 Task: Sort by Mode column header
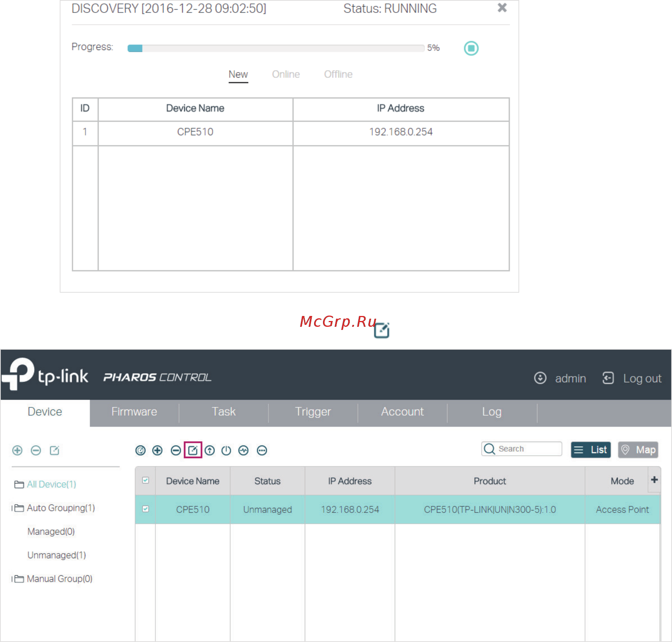pos(622,481)
